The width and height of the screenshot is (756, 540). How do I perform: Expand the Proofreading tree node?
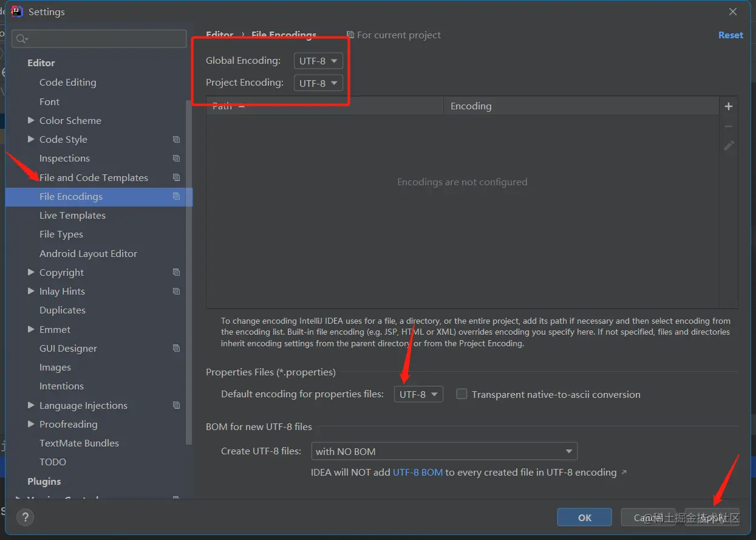[31, 424]
